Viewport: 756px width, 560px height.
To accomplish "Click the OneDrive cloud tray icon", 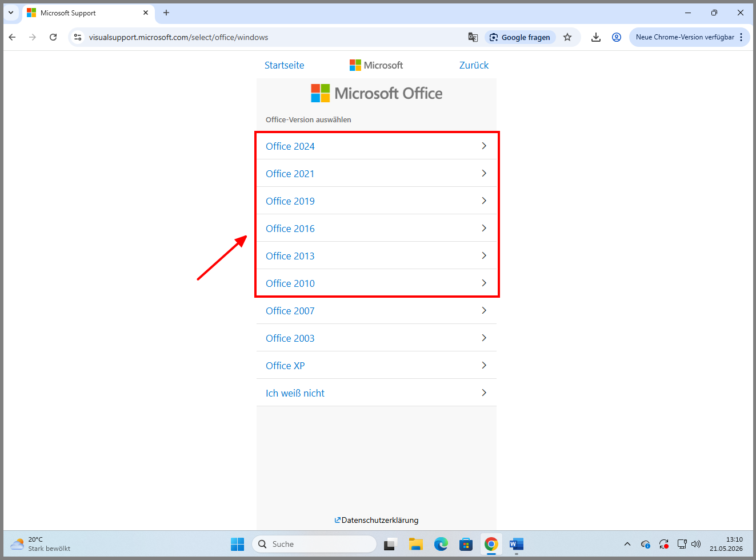I will 645,544.
